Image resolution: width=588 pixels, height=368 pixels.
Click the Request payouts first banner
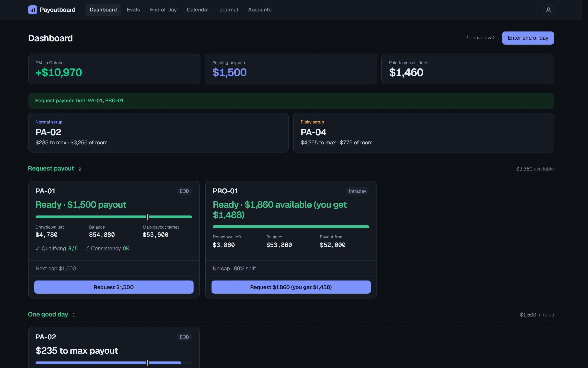(x=291, y=101)
